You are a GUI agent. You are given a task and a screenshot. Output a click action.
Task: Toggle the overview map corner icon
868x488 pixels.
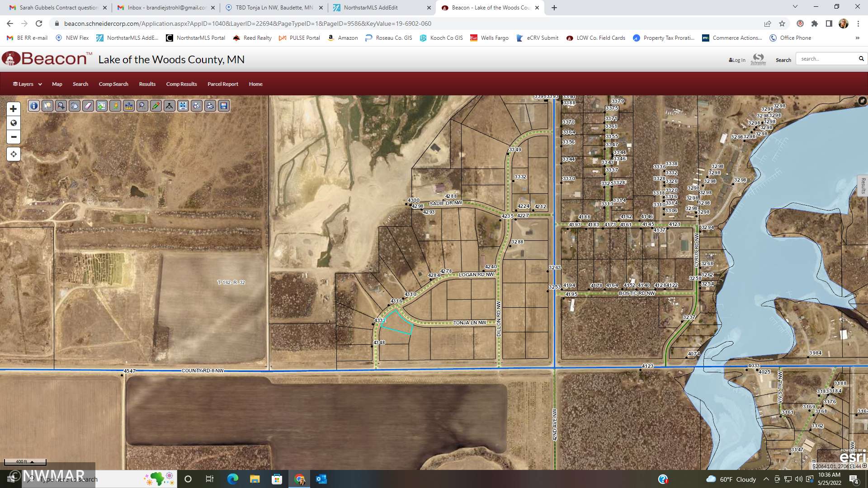[x=862, y=101]
